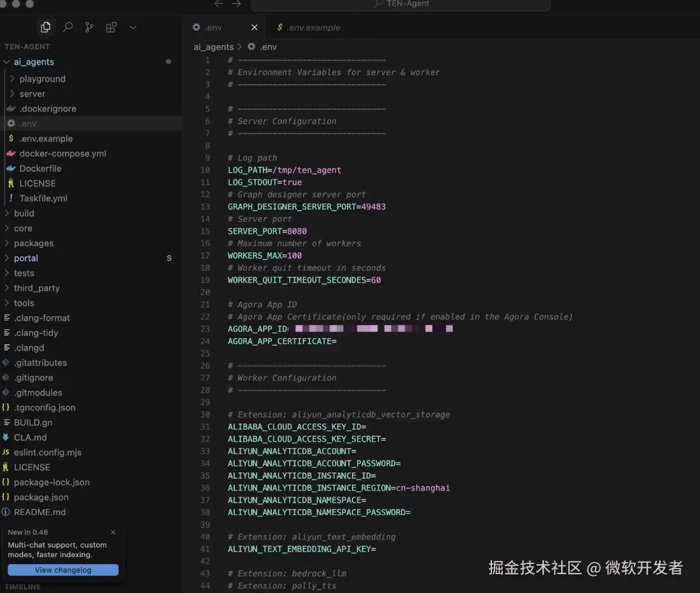
Task: Open the .clang-tidy file
Action: [x=90, y=333]
